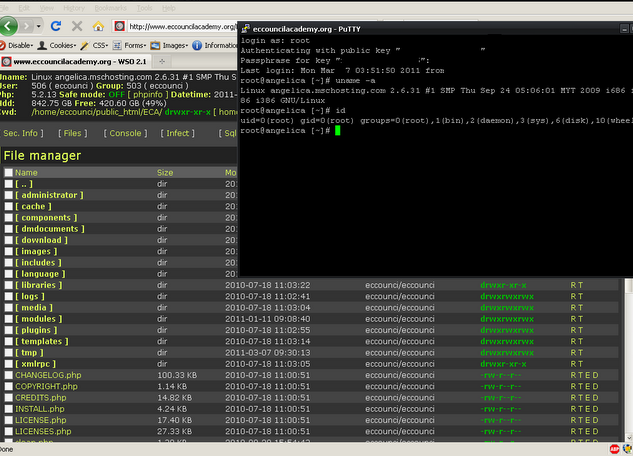633x458 pixels.
Task: Open the Cookies developer toolbar dropdown
Action: (56, 46)
